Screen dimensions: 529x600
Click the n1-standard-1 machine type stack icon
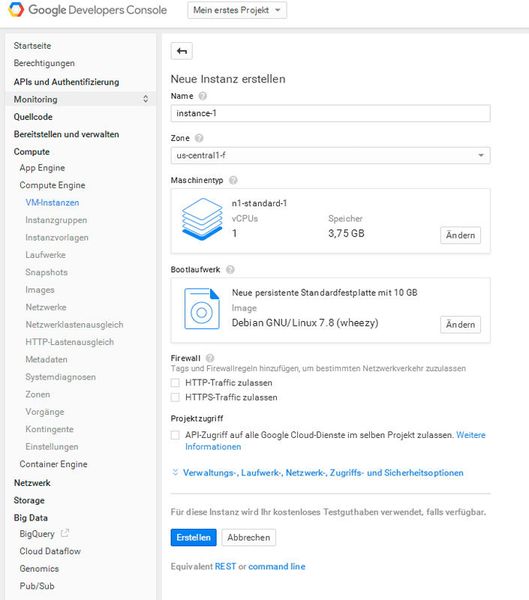[x=202, y=219]
